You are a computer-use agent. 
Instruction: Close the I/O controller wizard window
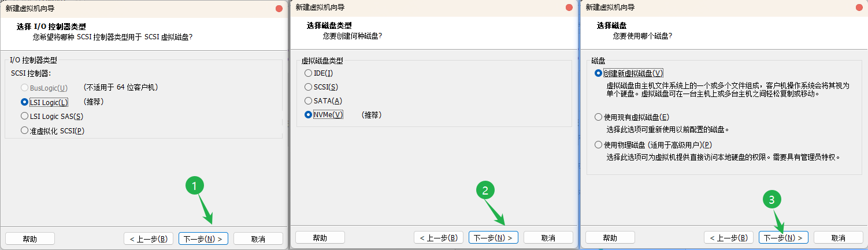[280, 8]
